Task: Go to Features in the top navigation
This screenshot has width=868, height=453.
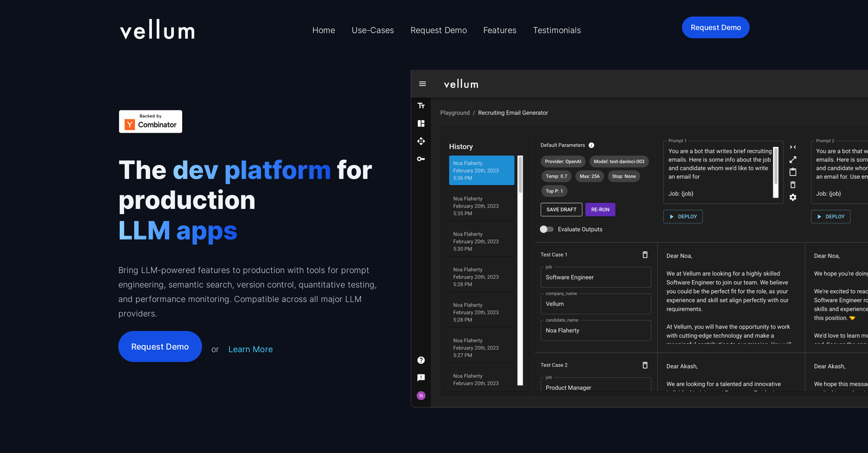Action: pos(500,30)
